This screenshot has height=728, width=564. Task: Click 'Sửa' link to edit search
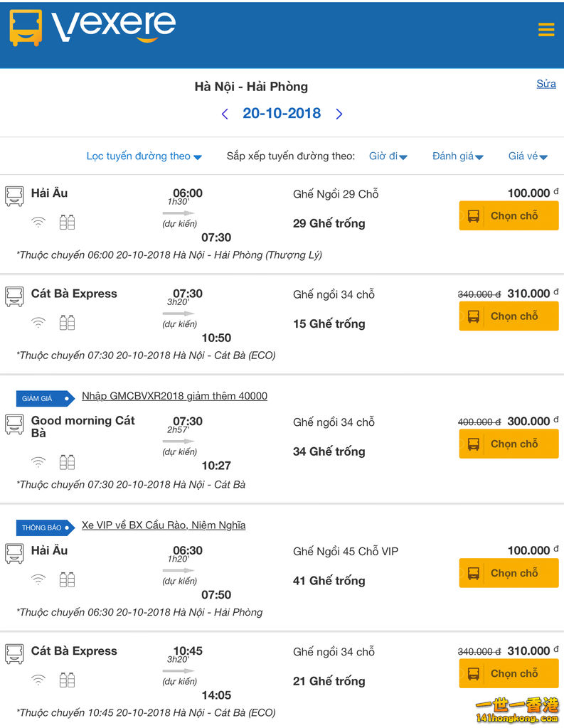click(546, 84)
